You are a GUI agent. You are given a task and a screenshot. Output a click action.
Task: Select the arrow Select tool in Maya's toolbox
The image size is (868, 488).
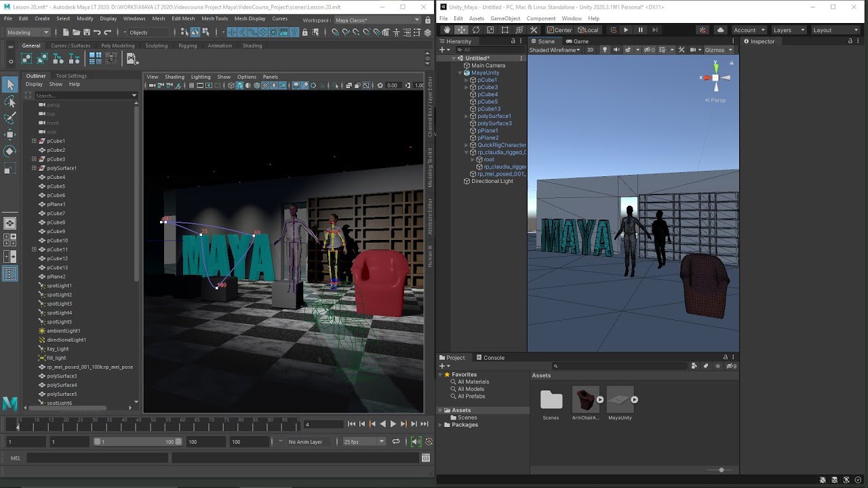[9, 85]
